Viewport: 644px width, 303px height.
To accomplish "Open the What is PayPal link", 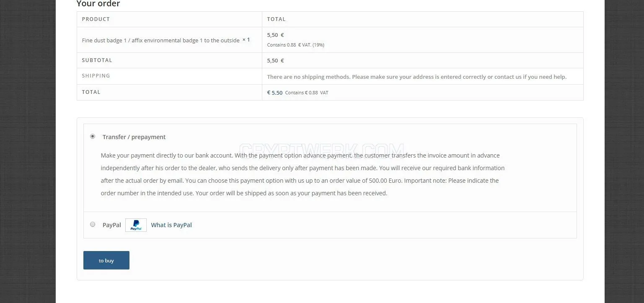I will (x=171, y=225).
